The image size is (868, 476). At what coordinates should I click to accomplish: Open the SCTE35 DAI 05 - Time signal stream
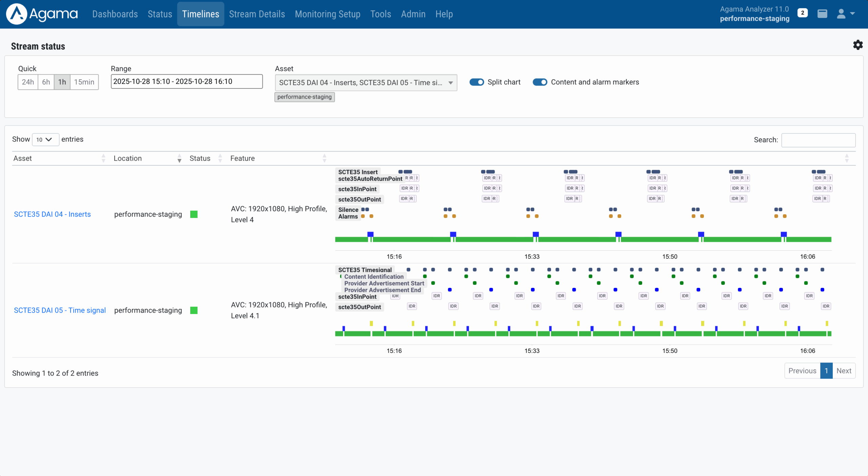(x=60, y=310)
